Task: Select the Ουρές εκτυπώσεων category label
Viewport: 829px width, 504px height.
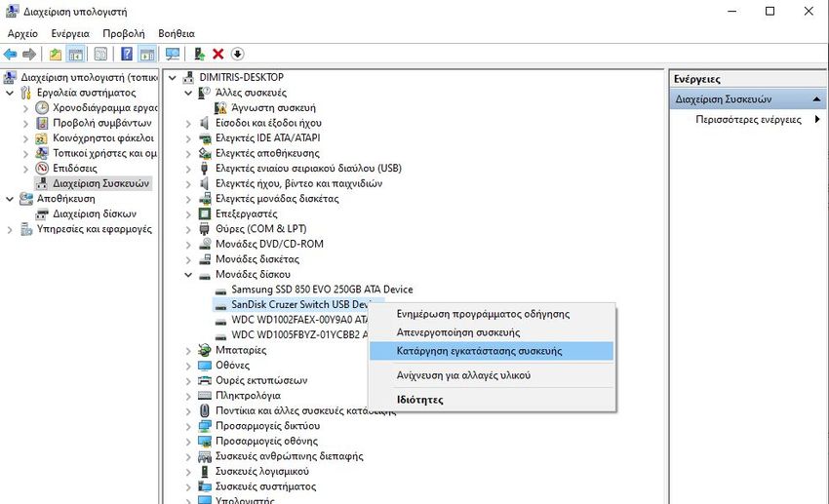Action: [261, 380]
